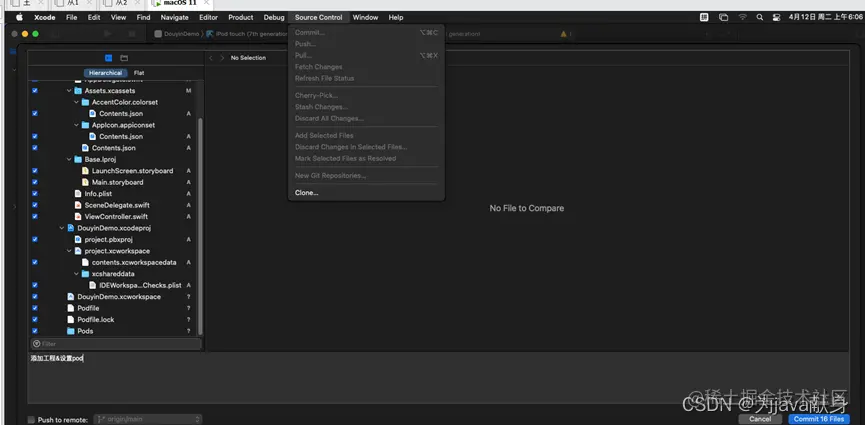
Task: Click the Base.lproj folder icon
Action: [78, 160]
